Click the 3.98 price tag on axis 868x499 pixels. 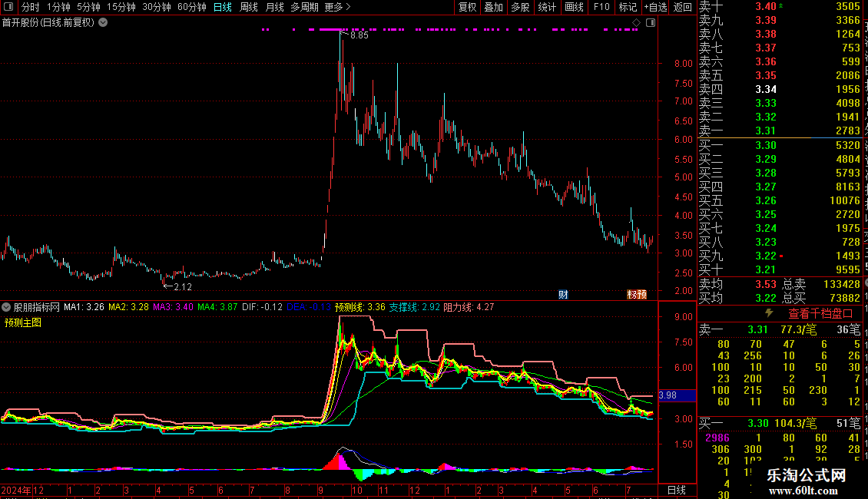(x=677, y=395)
